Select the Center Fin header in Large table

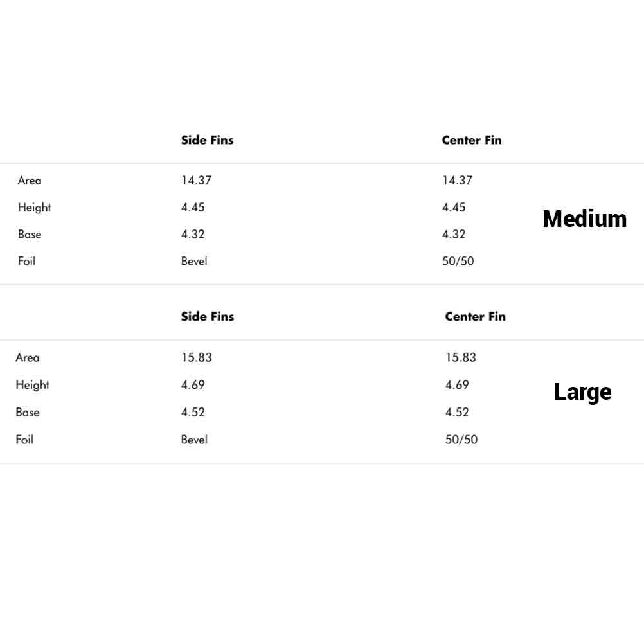tap(475, 316)
